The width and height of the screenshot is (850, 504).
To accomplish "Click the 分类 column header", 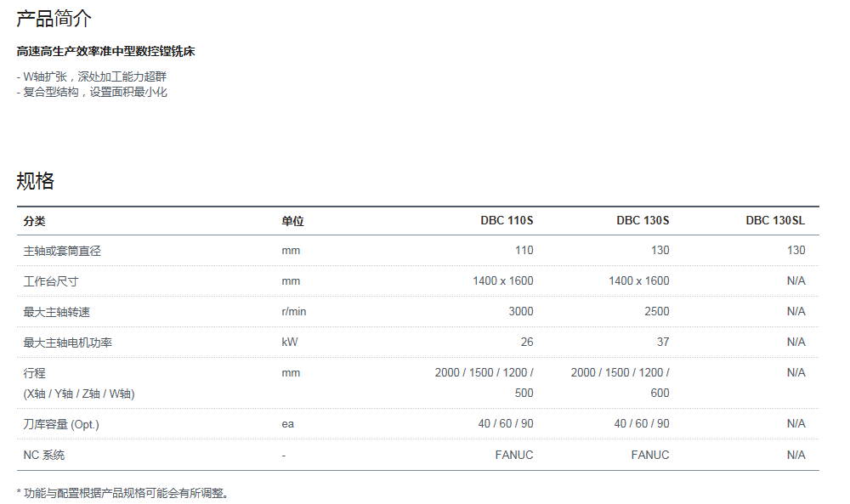I will tap(35, 221).
